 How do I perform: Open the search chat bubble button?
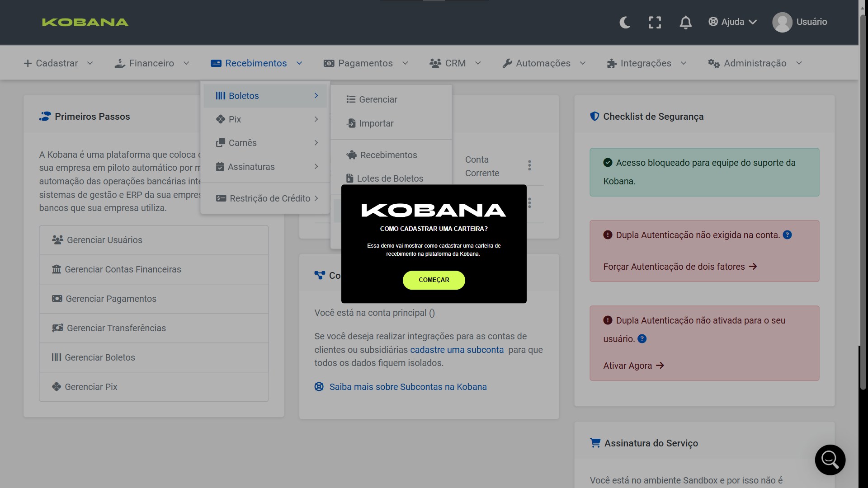tap(830, 460)
